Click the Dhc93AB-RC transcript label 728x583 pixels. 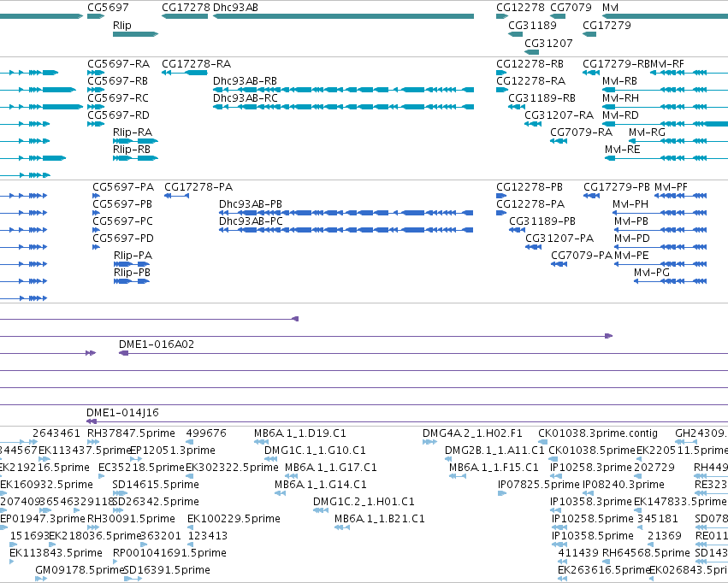[x=246, y=97]
